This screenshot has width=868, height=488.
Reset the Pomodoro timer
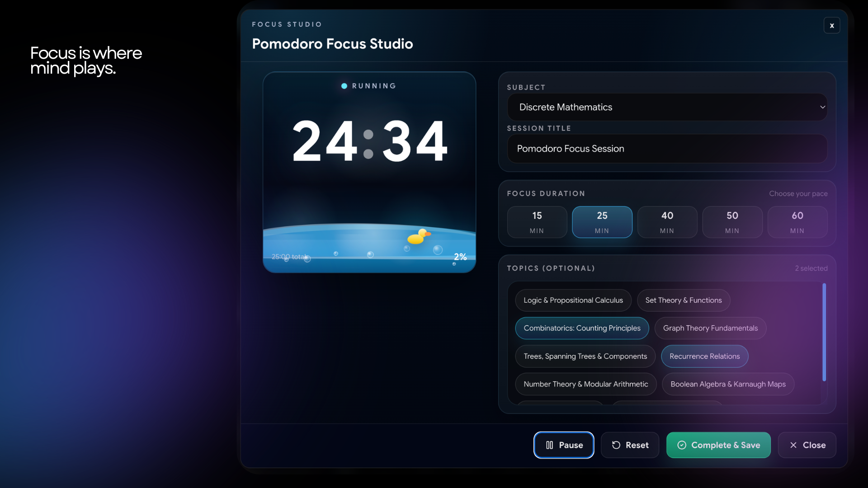630,445
